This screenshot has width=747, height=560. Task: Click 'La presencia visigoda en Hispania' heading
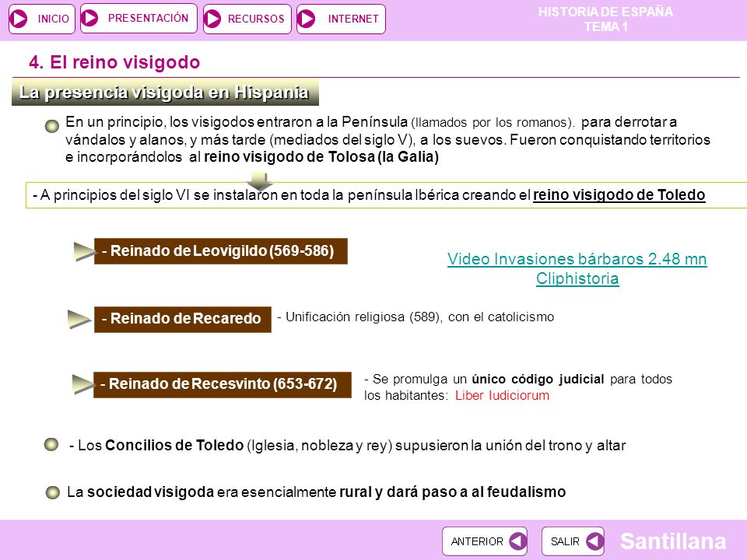pos(165,93)
